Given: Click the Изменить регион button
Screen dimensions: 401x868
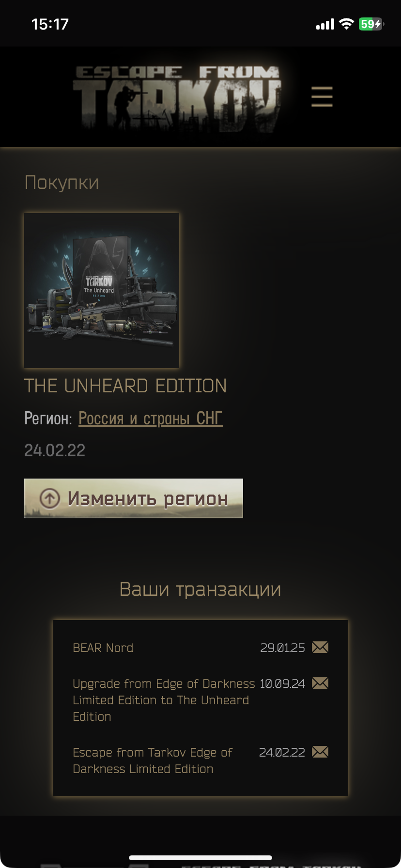Looking at the screenshot, I should click(x=134, y=498).
